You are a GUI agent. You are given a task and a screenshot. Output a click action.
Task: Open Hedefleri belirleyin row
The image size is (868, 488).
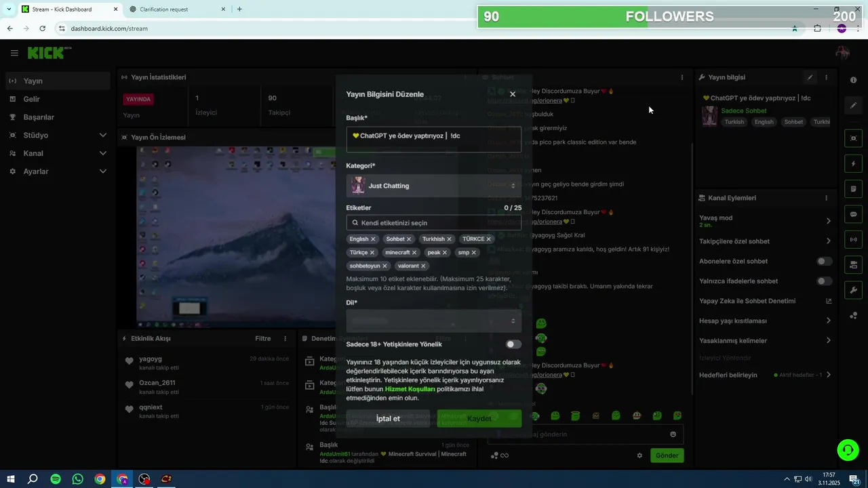(x=765, y=375)
